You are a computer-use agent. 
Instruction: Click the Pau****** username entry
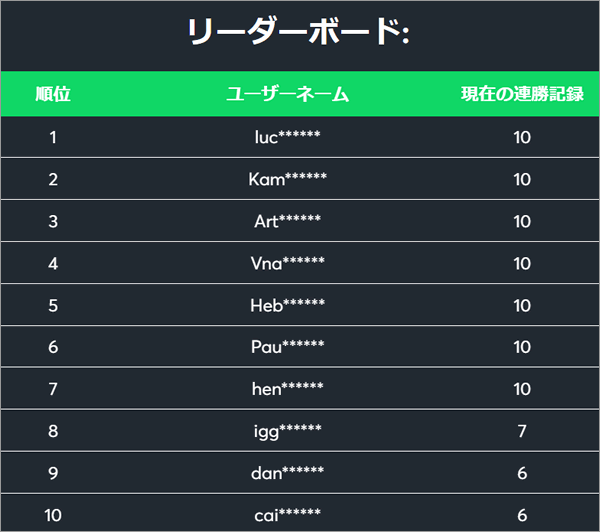click(287, 347)
